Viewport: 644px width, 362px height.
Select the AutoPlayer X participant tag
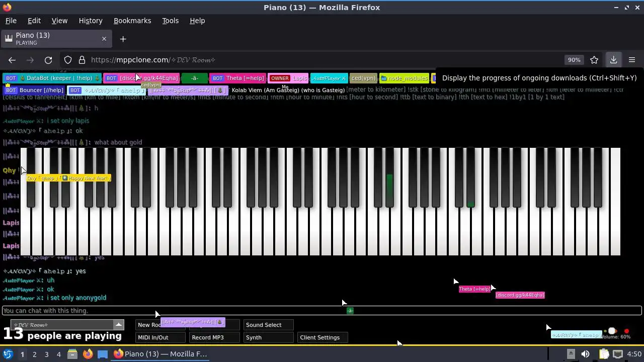329,78
